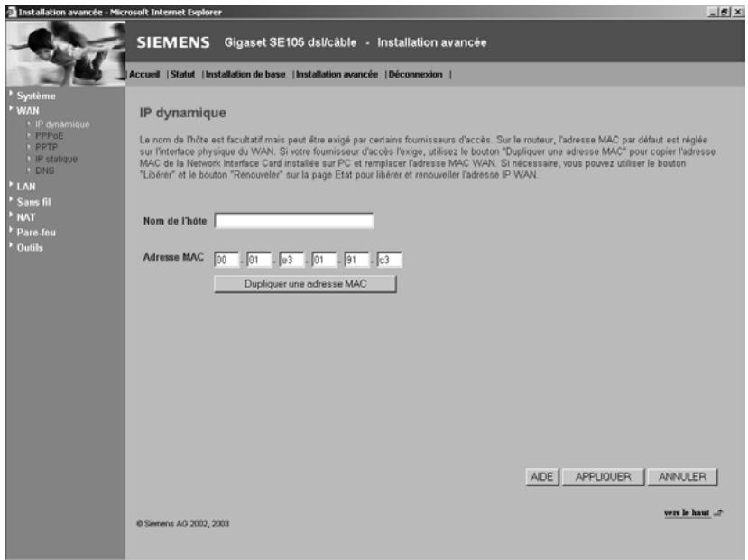The height and width of the screenshot is (560, 748).
Task: Click the Internet Explorer title bar icon
Action: click(11, 12)
